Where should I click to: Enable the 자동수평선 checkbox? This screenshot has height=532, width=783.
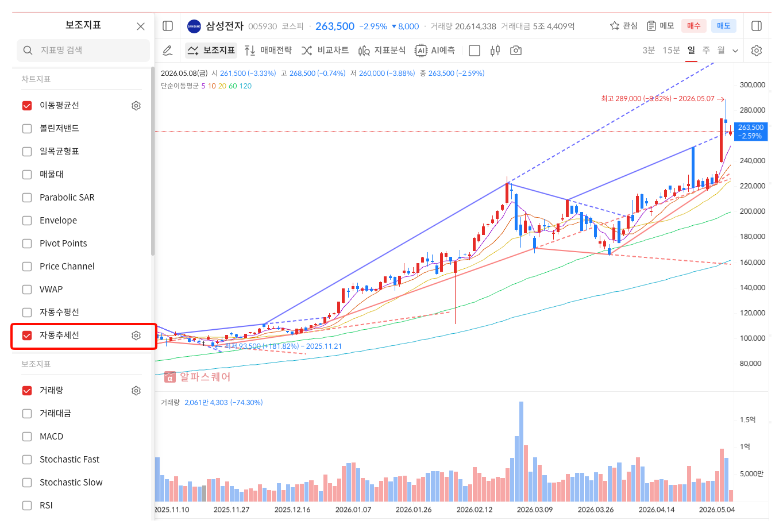pos(27,313)
